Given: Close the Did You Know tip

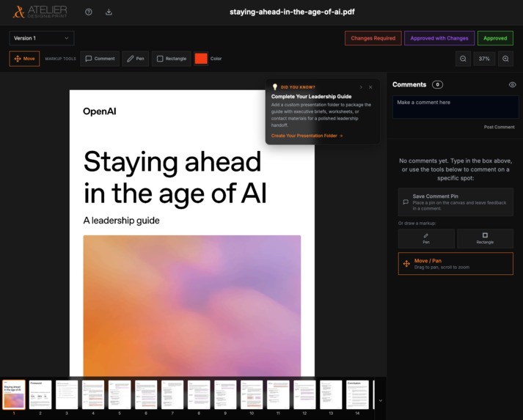Looking at the screenshot, I should pyautogui.click(x=370, y=87).
